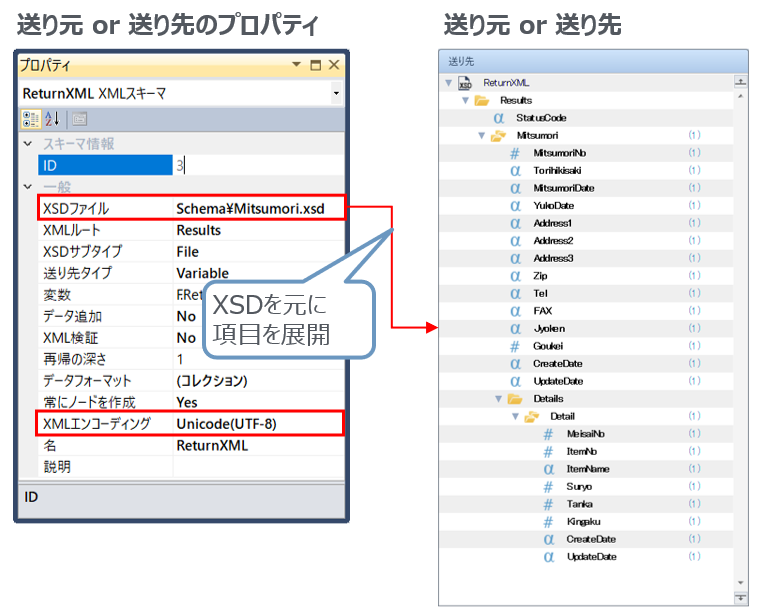Click the alpha icon beside StatusCode

click(498, 118)
